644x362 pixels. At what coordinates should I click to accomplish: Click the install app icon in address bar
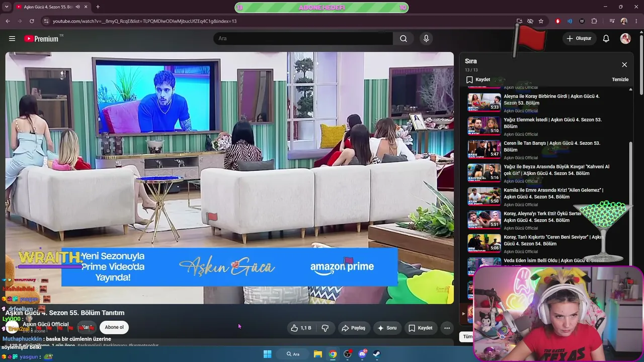point(519,21)
